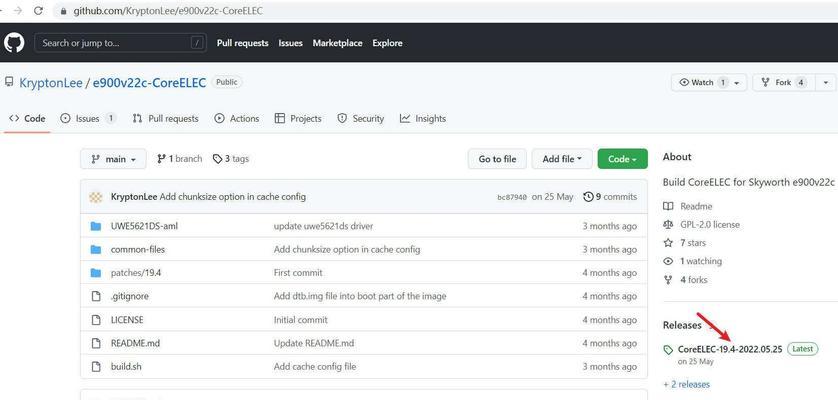Focus the 'Search or jump to' field

click(x=120, y=43)
